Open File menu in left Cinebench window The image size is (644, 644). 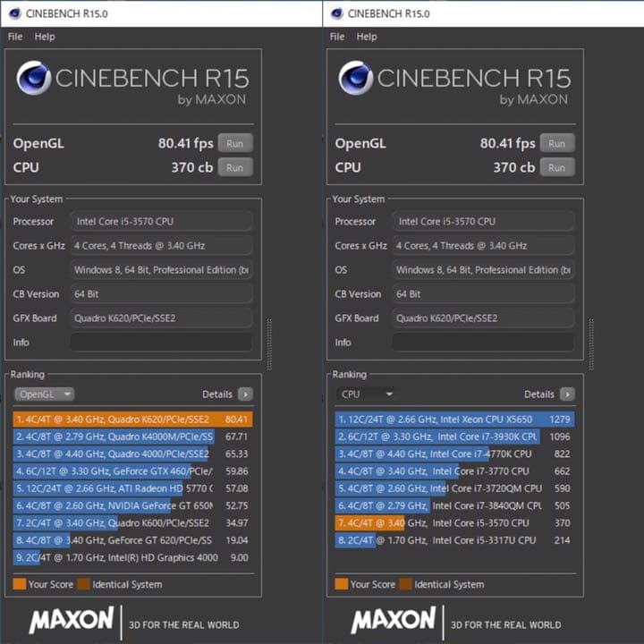click(15, 37)
